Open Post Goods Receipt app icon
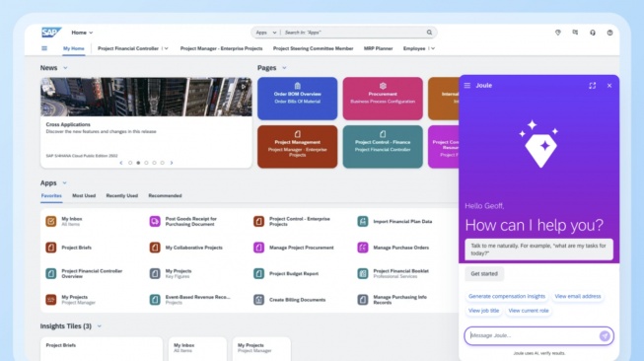The height and width of the screenshot is (361, 644). (155, 221)
